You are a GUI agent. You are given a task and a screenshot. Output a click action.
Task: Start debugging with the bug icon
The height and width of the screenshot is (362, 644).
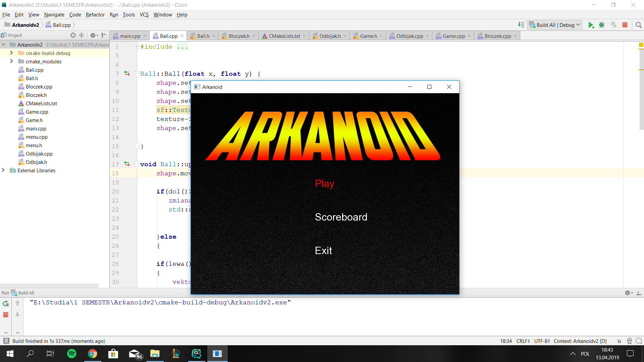tap(602, 25)
